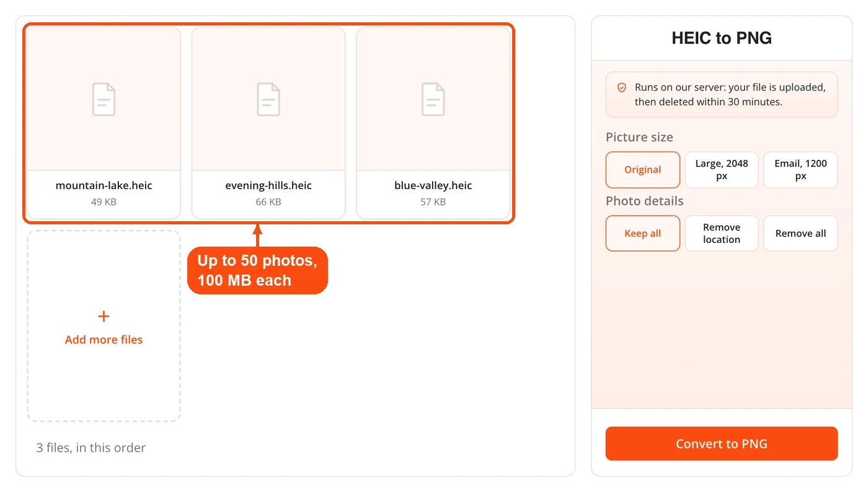
Task: Click the server upload notice box
Action: pos(722,95)
